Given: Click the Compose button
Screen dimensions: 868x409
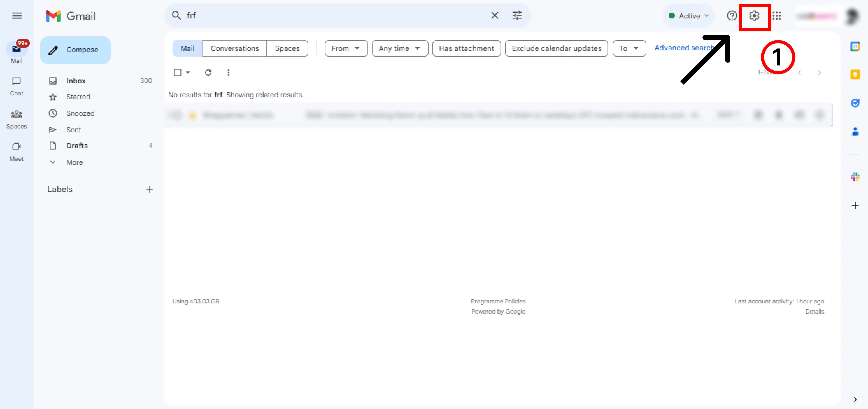Looking at the screenshot, I should (76, 50).
